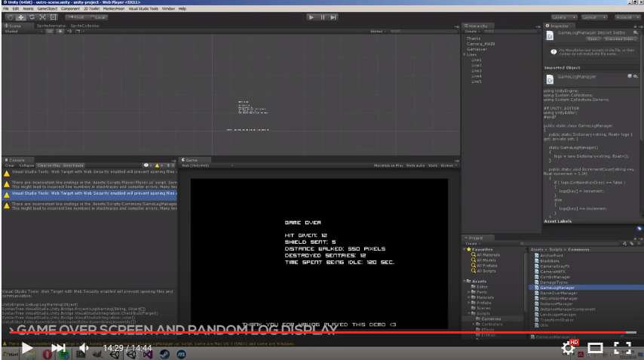This screenshot has height=360, width=644.
Task: Collapse the Favorites section in Project
Action: point(465,249)
